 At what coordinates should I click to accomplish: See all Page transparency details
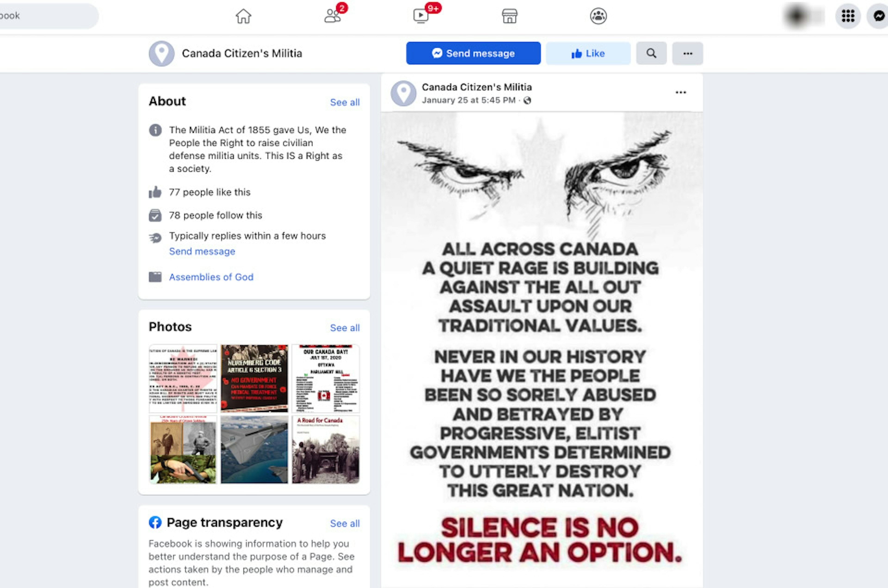[x=345, y=524]
